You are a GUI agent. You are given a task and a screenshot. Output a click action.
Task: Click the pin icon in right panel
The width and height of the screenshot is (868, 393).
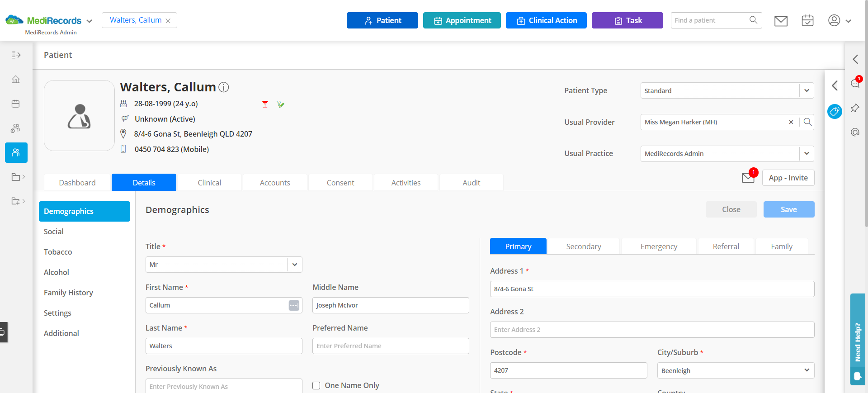(x=855, y=108)
